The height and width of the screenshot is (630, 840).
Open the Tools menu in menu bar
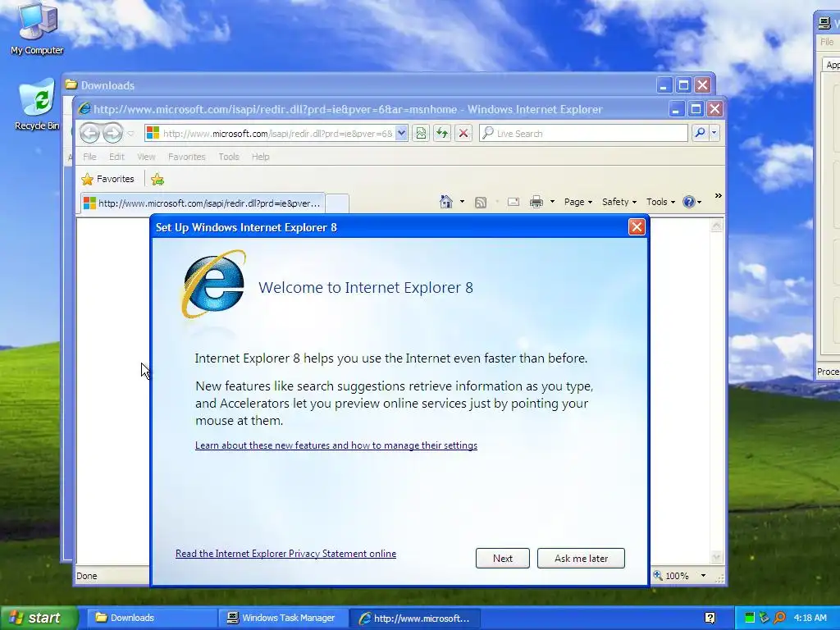coord(228,157)
